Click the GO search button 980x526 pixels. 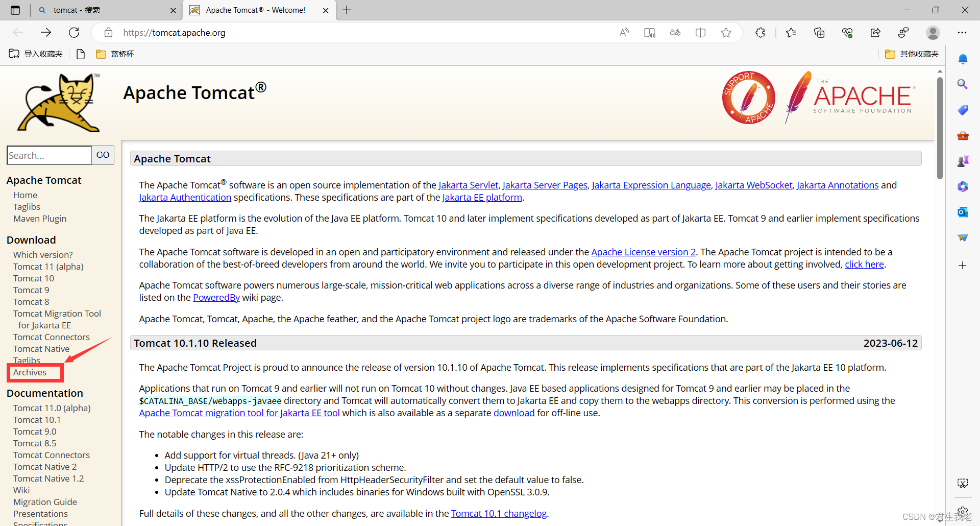103,155
